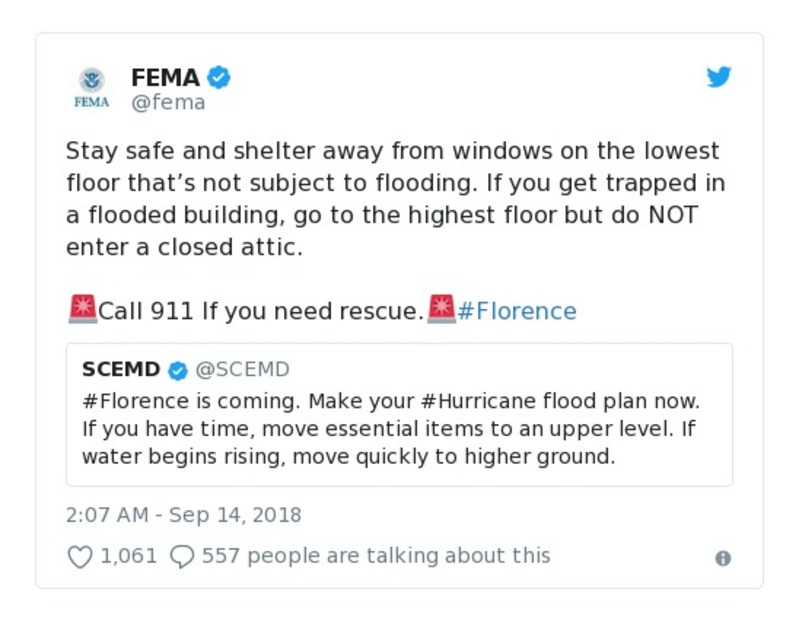
Task: Click the siren emoji before the blue #Florence
Action: pyautogui.click(x=441, y=310)
